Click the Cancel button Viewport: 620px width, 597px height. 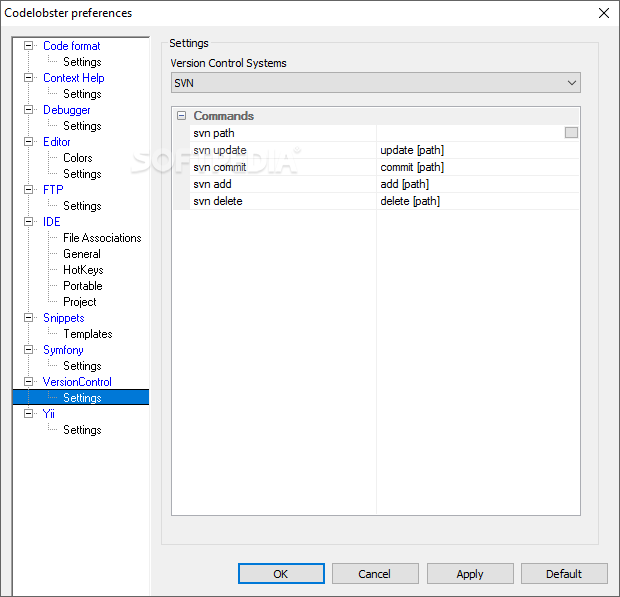(x=375, y=574)
